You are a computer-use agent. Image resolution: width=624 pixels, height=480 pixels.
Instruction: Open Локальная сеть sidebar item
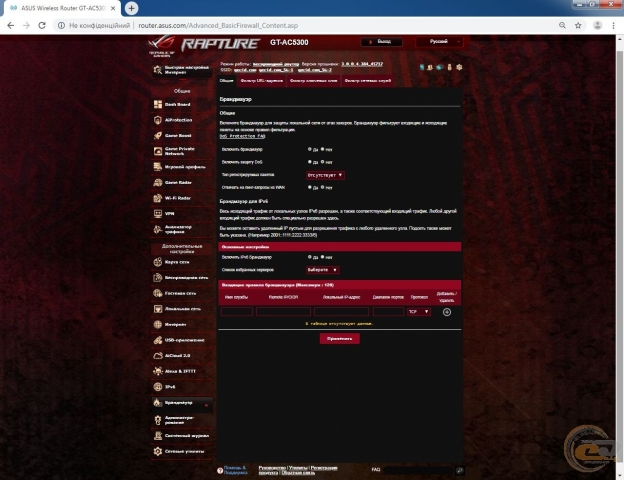point(181,308)
